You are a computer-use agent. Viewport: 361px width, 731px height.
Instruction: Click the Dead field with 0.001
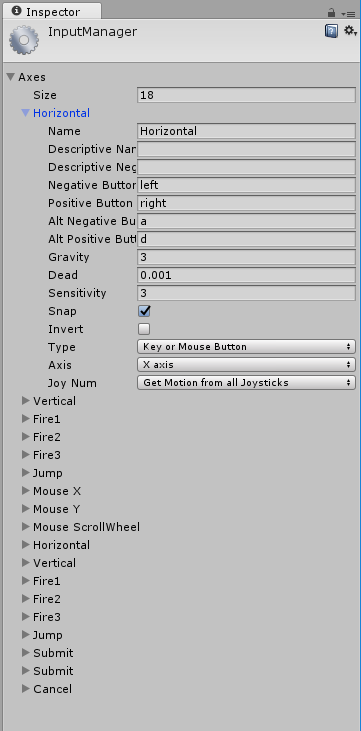coord(247,275)
